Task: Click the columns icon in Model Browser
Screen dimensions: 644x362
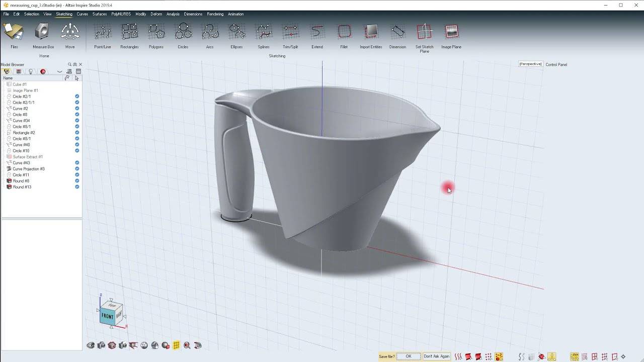Action: 78,71
